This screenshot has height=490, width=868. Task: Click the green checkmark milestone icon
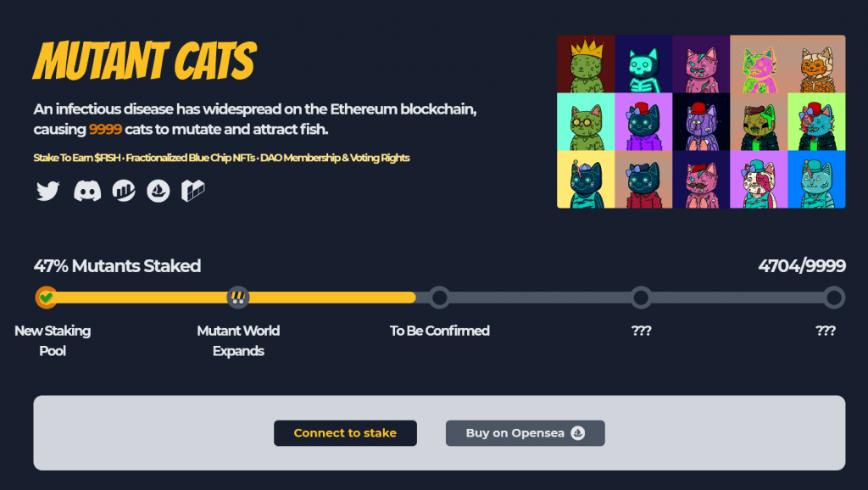pos(47,298)
